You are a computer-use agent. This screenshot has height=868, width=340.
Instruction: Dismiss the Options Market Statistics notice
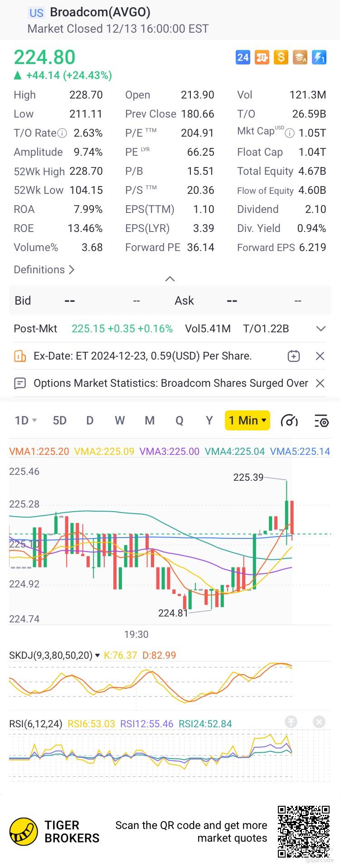click(320, 383)
